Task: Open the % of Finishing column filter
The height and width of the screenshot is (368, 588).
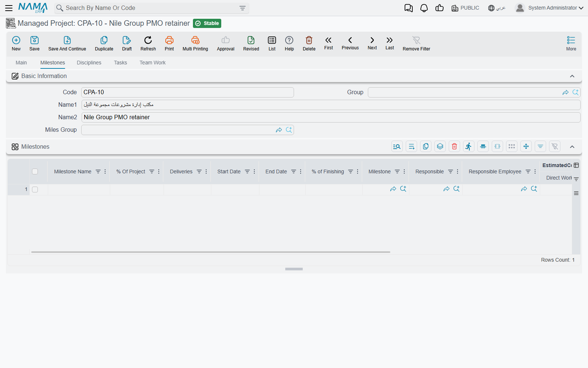Action: tap(351, 171)
